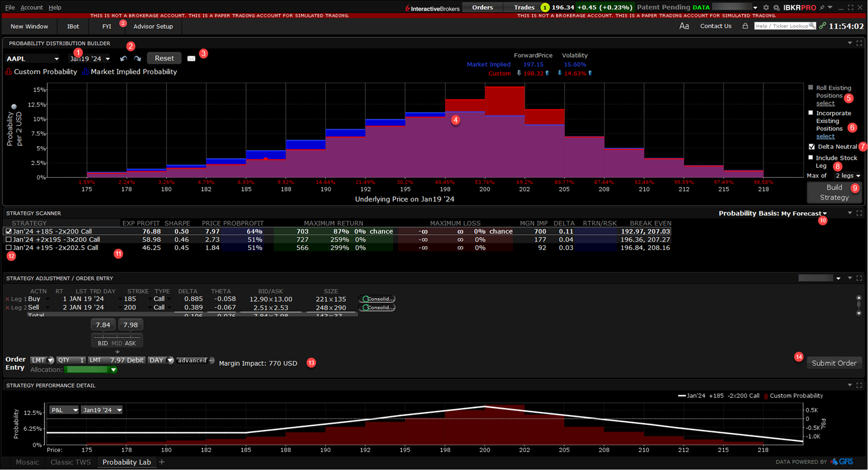Open the Max of 2 legs dropdown
Image resolution: width=868 pixels, height=470 pixels.
[x=848, y=175]
